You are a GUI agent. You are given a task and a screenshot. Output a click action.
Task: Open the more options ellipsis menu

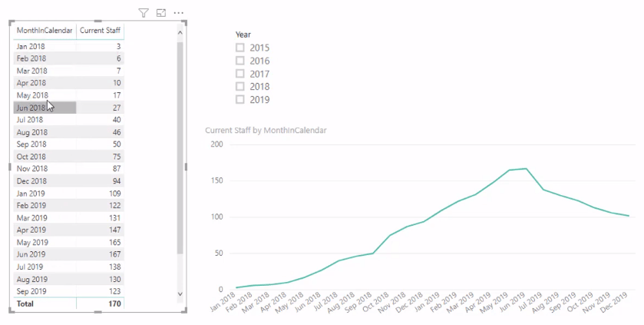point(179,13)
